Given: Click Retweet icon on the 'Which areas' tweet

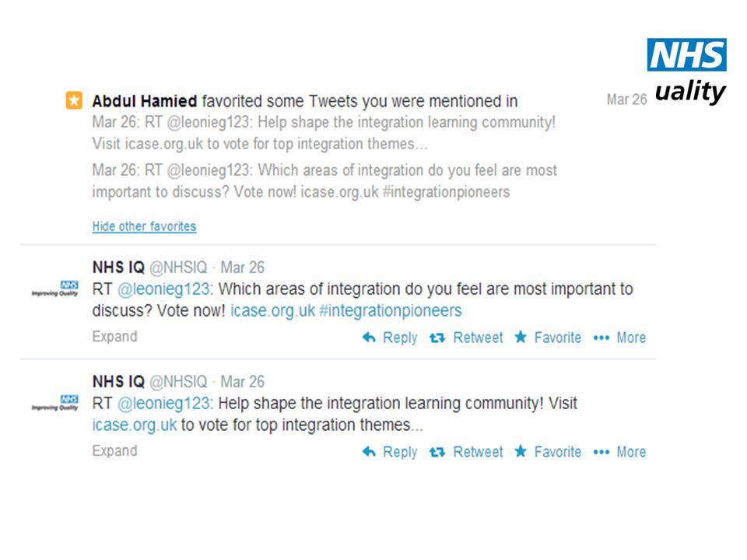Looking at the screenshot, I should coord(437,338).
